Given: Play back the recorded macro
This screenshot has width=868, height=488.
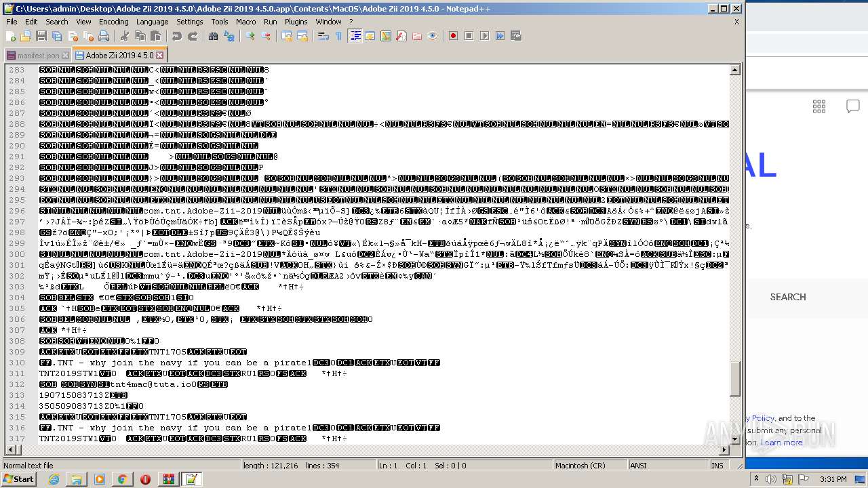Looking at the screenshot, I should tap(484, 36).
